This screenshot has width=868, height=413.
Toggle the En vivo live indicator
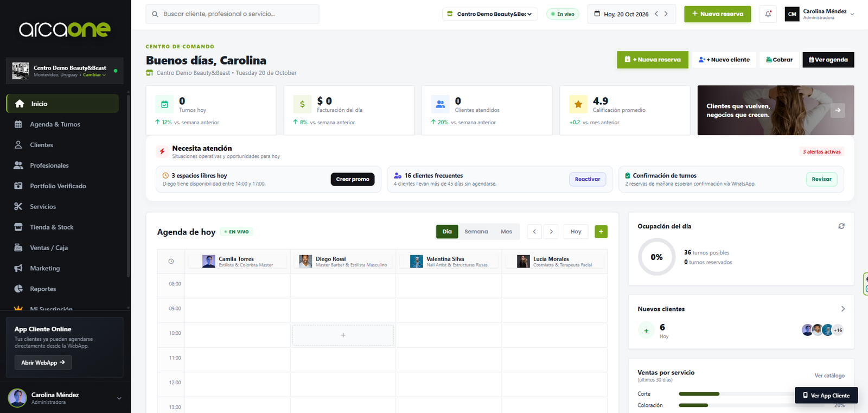(x=563, y=14)
